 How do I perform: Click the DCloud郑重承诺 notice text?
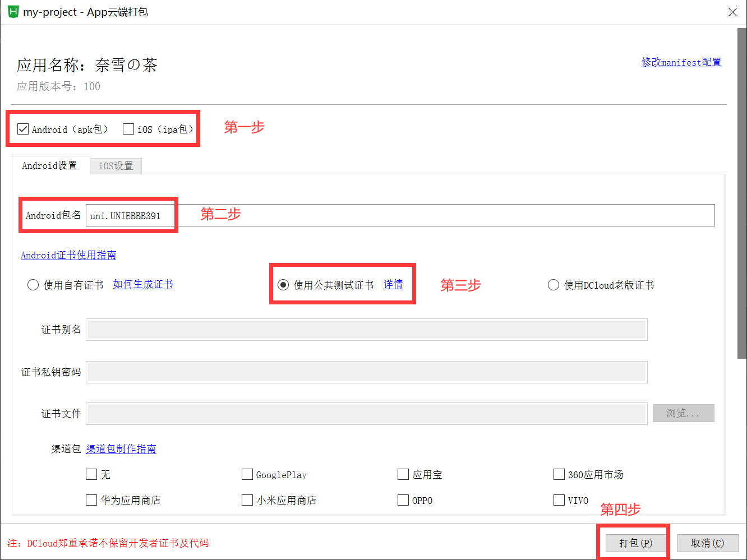(108, 543)
